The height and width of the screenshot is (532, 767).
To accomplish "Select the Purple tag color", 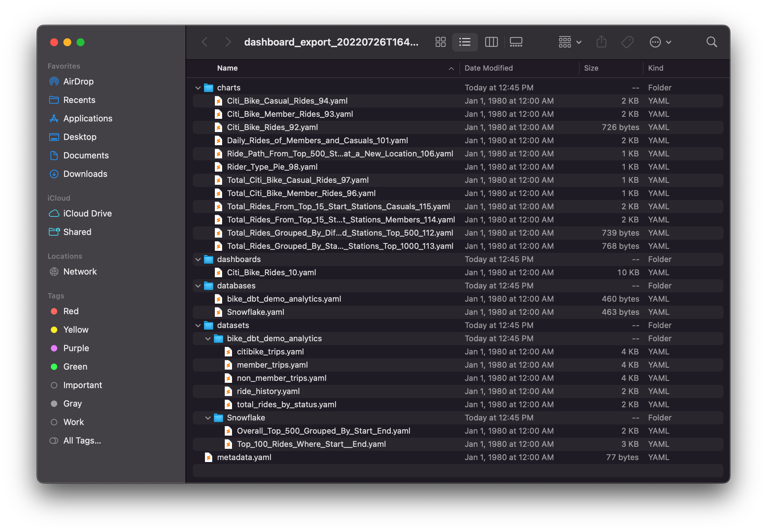I will tap(76, 348).
